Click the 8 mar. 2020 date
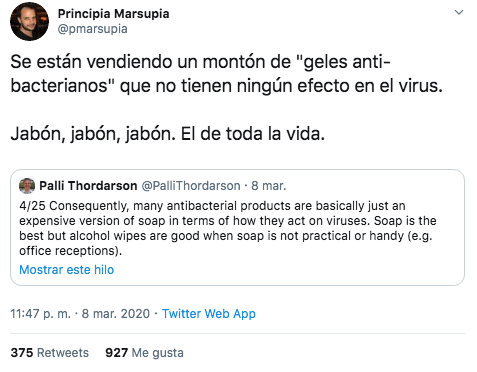Screen dimensions: 477x372 pos(116,314)
